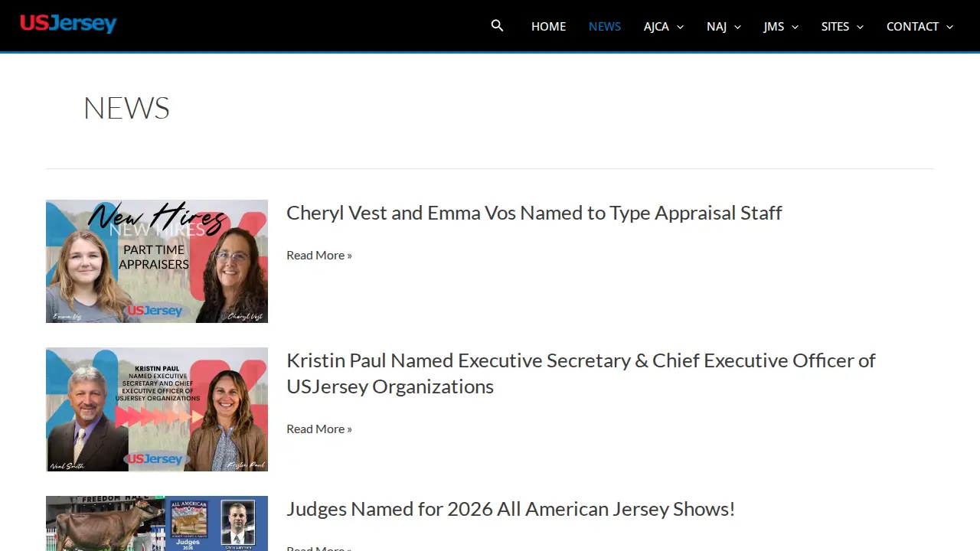This screenshot has width=980, height=551.
Task: Expand the JMS dropdown chevron
Action: (795, 27)
